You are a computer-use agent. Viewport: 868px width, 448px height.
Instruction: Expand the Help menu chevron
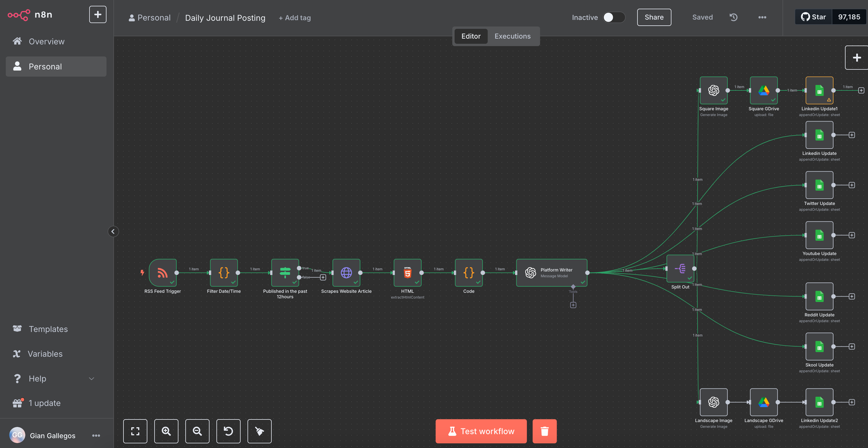(x=92, y=379)
